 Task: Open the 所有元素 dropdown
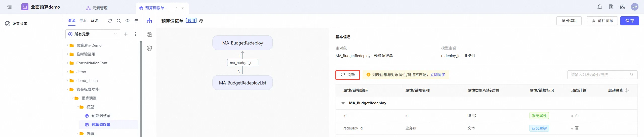(x=93, y=34)
